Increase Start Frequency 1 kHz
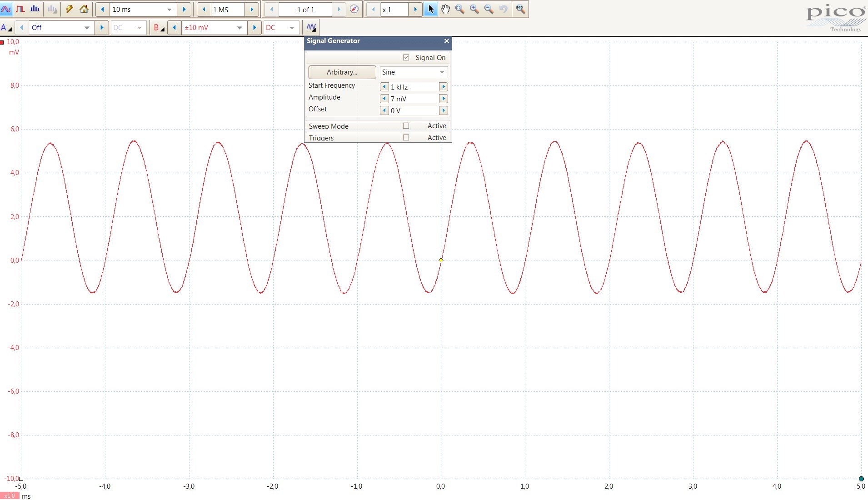Image resolution: width=868 pixels, height=500 pixels. pyautogui.click(x=444, y=87)
